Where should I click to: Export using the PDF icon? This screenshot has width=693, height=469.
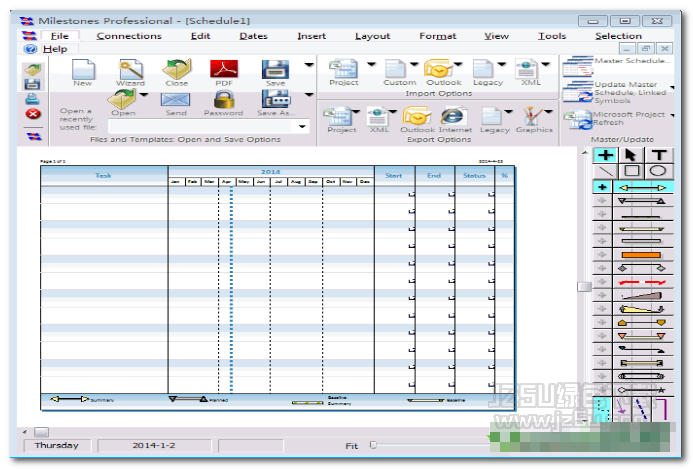tap(224, 69)
